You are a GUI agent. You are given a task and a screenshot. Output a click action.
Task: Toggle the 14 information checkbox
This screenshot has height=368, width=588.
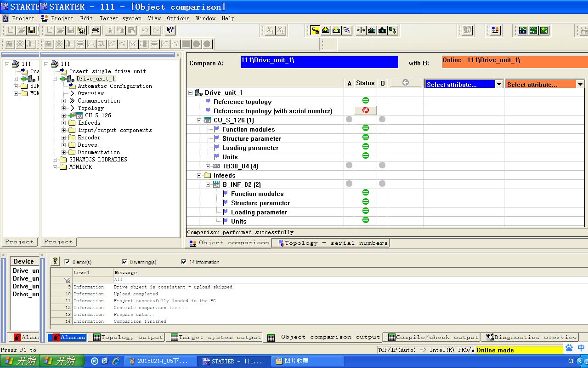(184, 262)
